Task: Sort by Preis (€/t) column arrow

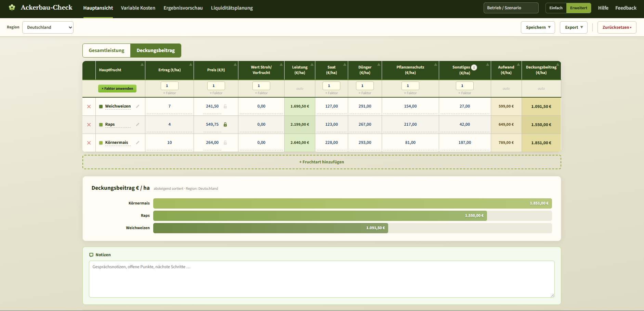Action: (x=235, y=64)
